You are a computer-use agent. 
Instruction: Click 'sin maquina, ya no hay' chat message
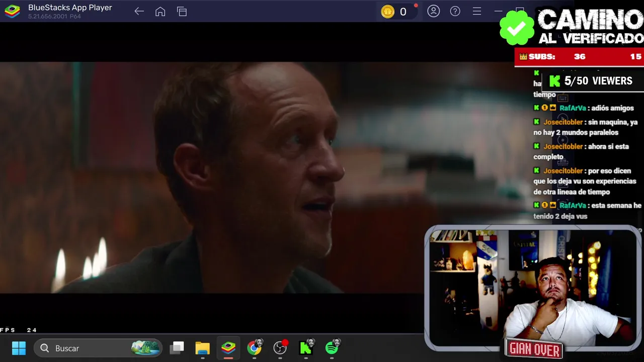(586, 127)
